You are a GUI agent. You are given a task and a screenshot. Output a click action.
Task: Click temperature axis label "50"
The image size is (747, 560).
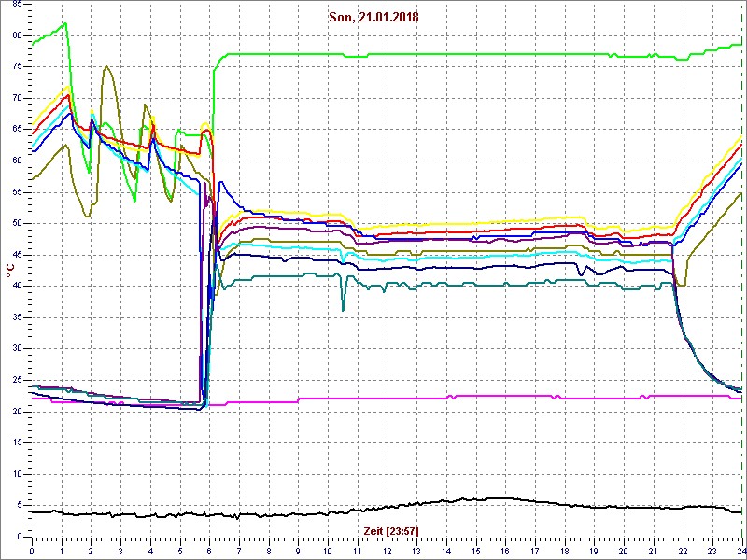click(16, 224)
